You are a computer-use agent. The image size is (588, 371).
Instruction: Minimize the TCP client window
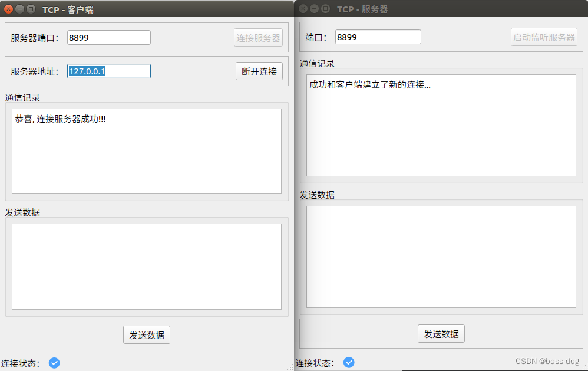(20, 9)
